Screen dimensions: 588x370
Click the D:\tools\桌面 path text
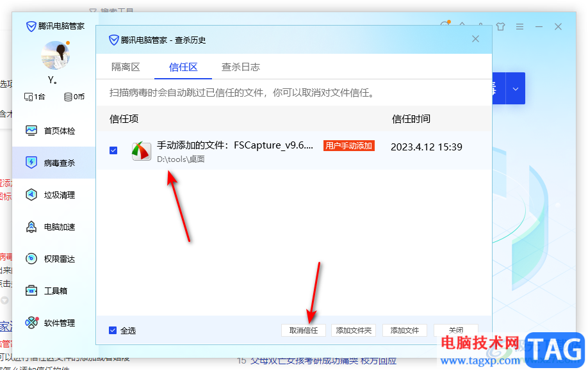[181, 159]
